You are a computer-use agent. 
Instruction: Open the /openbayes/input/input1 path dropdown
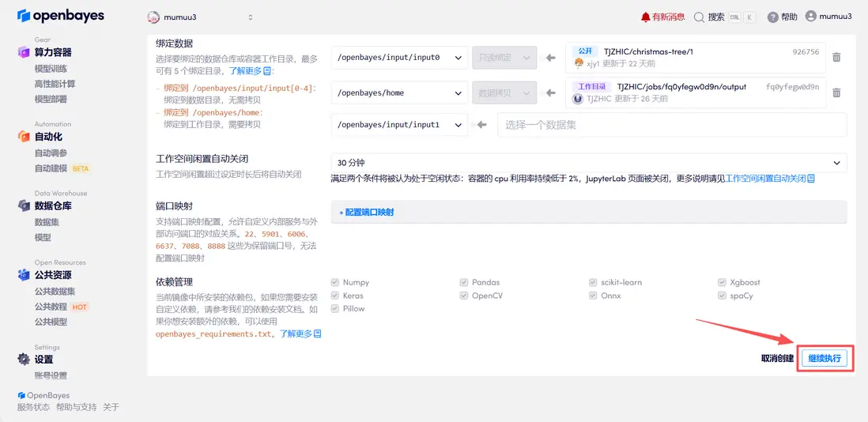(x=399, y=125)
